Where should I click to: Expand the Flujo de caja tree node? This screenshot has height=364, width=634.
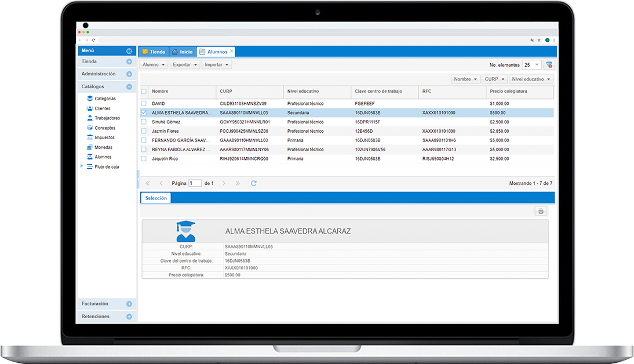82,167
